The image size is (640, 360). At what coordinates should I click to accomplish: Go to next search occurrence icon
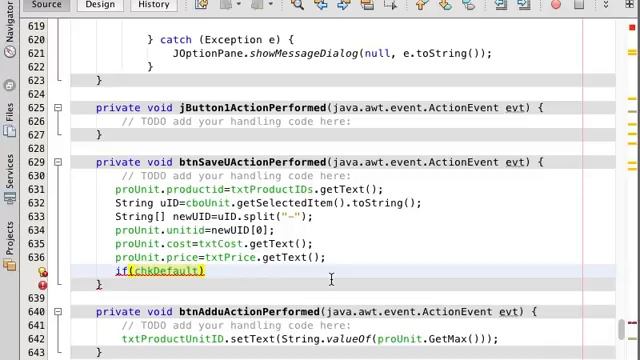click(344, 4)
